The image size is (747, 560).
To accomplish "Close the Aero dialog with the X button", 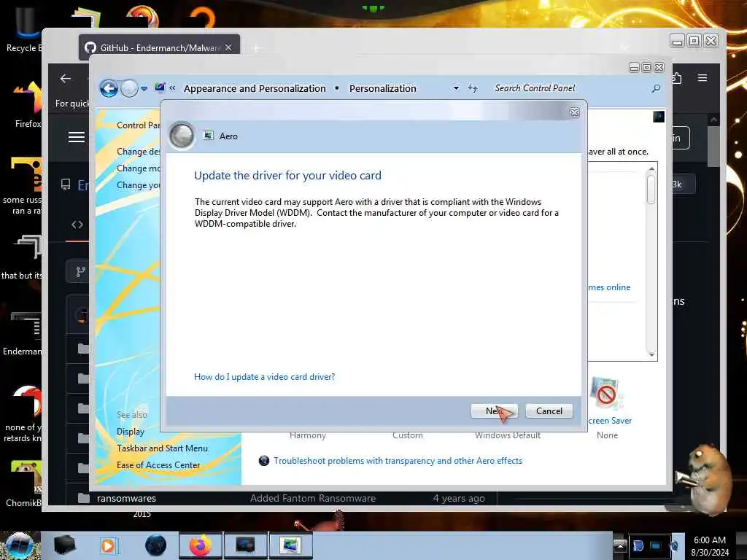I will pyautogui.click(x=575, y=112).
